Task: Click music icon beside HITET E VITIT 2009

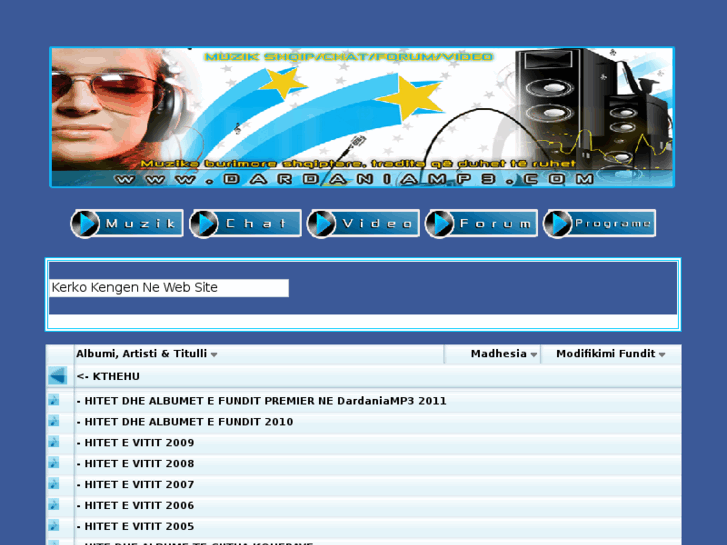Action: 54,442
